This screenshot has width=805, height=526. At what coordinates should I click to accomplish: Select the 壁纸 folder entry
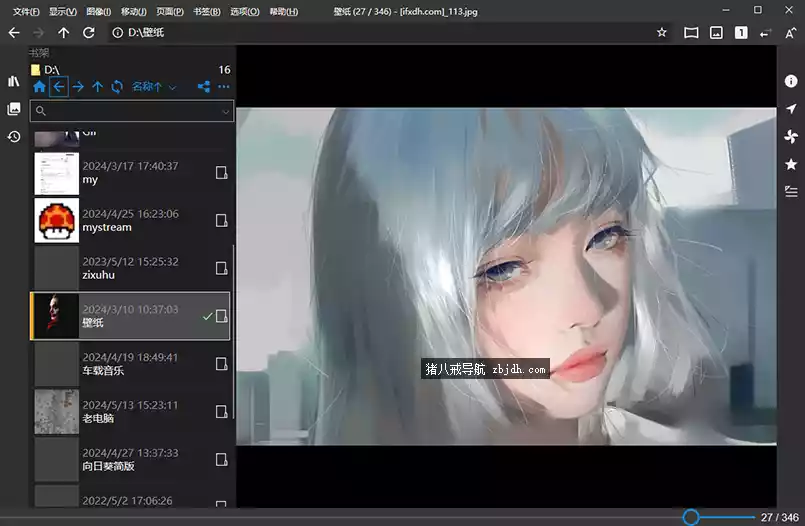click(130, 316)
